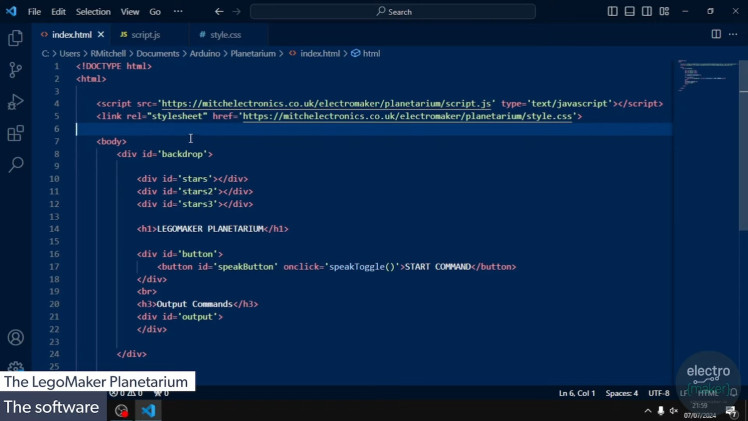Open the Run and Debug view

pos(15,102)
